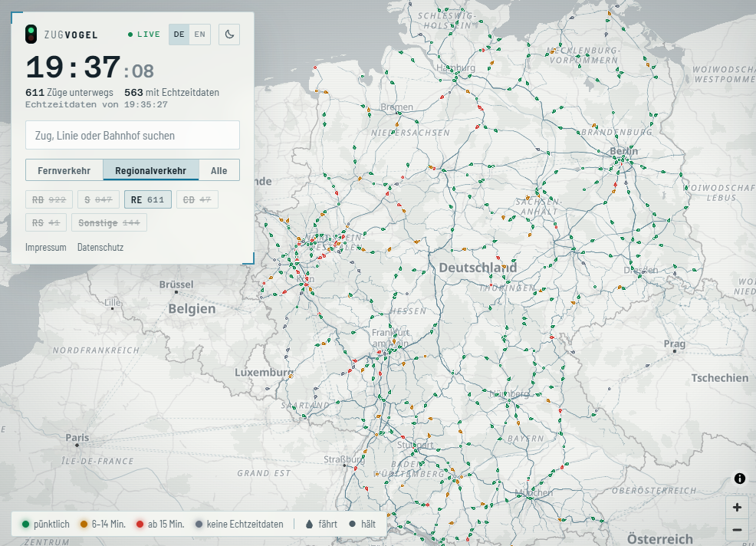Click the Berlin label on the map
Screen dimensions: 756x546
(x=624, y=151)
